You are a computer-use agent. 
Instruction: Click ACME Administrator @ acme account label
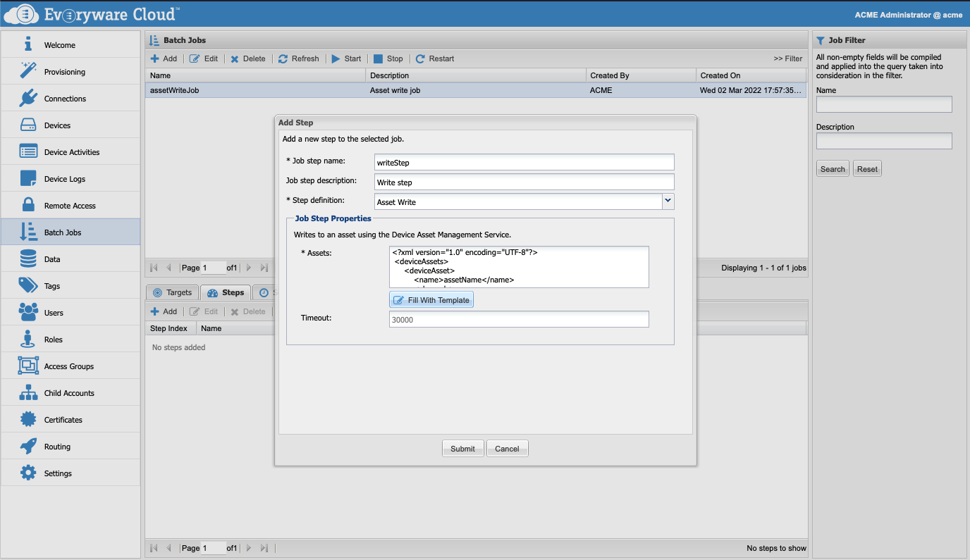pos(908,15)
